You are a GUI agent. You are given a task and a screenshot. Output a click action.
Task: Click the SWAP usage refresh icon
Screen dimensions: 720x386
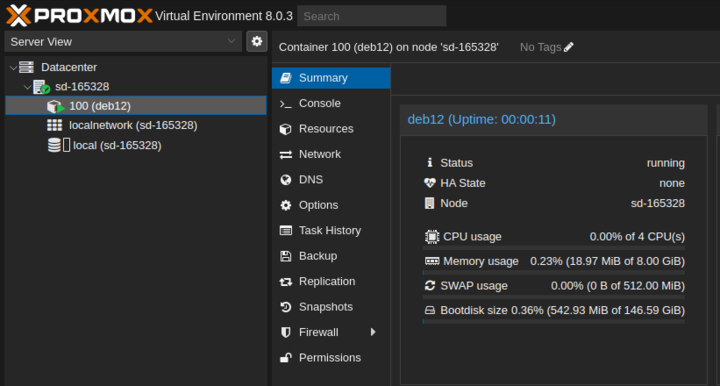pyautogui.click(x=430, y=285)
